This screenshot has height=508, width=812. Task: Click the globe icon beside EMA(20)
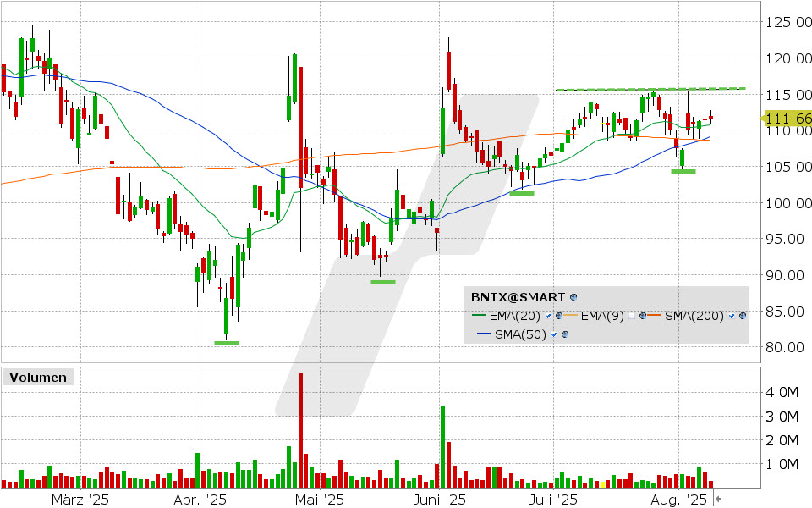coord(559,316)
